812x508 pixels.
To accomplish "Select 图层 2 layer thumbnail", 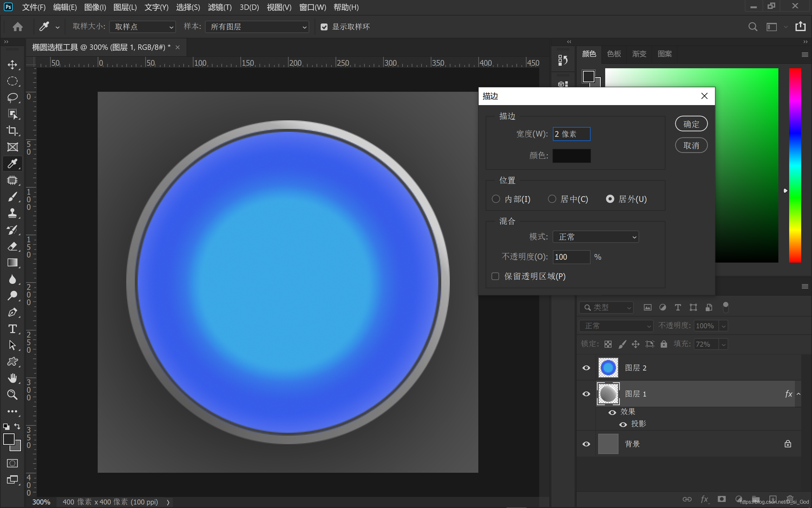I will pos(608,368).
